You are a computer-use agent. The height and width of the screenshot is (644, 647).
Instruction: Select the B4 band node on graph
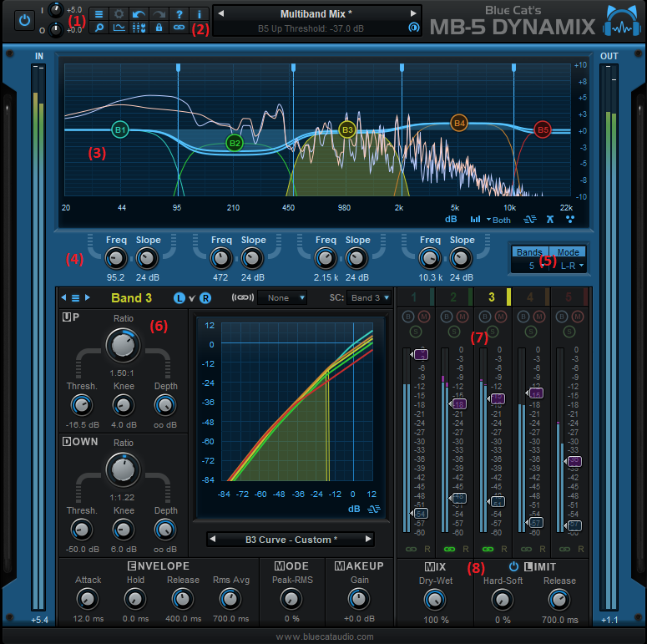pyautogui.click(x=459, y=123)
